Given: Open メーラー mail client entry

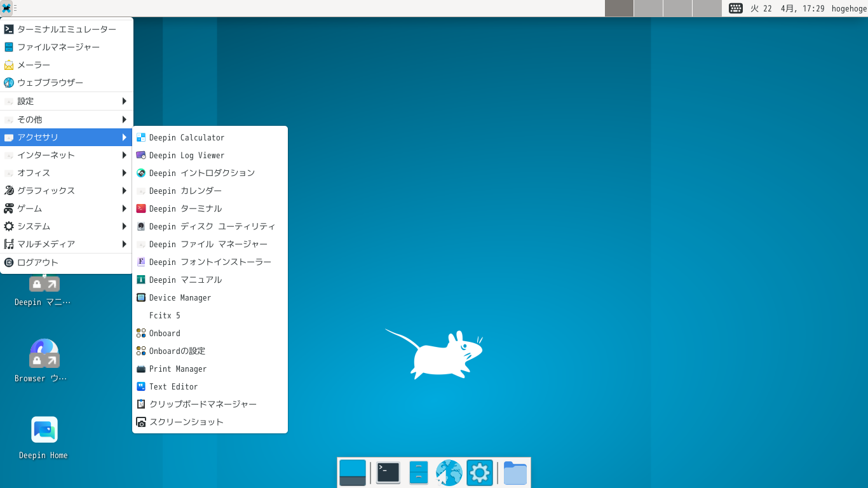Looking at the screenshot, I should pyautogui.click(x=67, y=65).
